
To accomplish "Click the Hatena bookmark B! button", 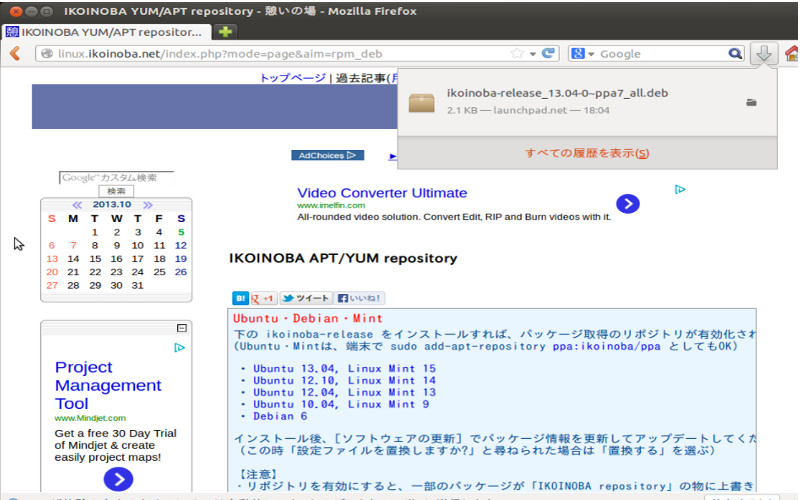I will [x=240, y=298].
